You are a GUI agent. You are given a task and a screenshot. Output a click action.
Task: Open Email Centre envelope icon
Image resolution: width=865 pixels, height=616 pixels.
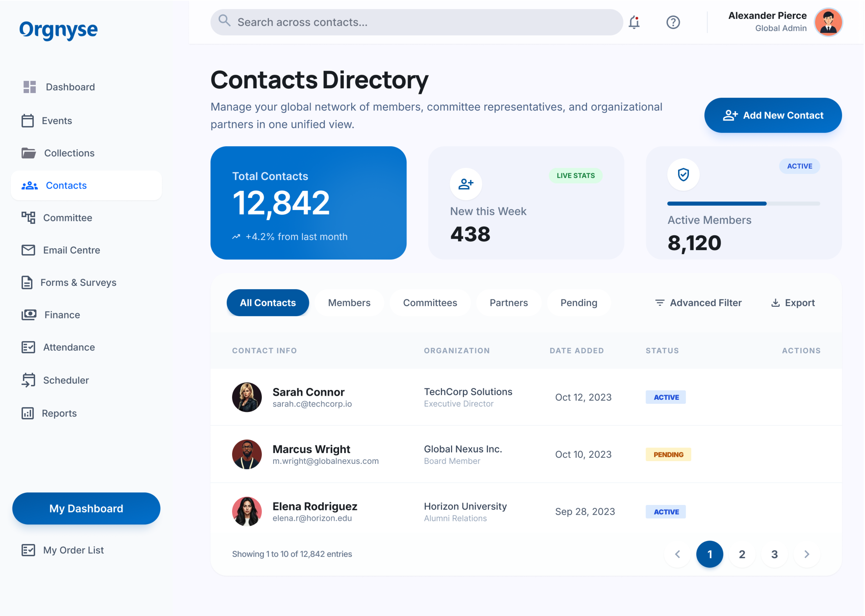(28, 250)
